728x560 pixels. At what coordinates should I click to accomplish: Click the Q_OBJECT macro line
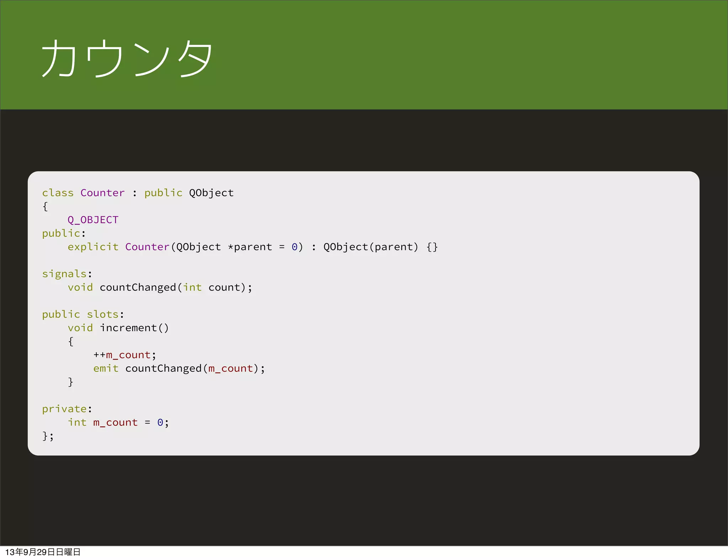coord(93,220)
